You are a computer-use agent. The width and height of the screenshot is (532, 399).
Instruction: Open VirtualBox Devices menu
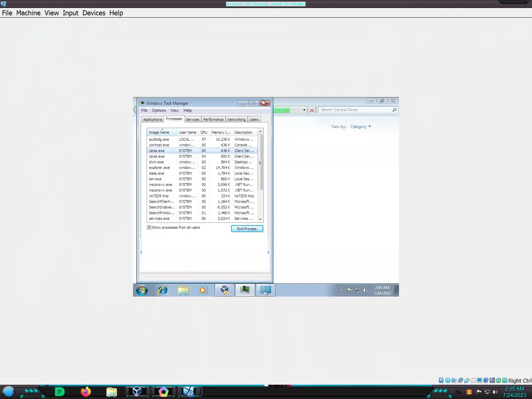pyautogui.click(x=94, y=13)
